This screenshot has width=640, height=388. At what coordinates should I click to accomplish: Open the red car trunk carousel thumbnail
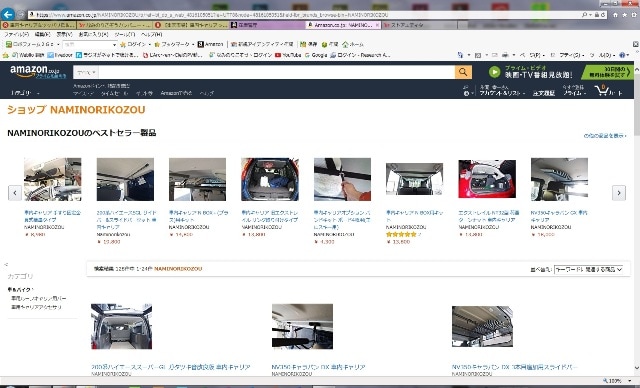point(487,179)
